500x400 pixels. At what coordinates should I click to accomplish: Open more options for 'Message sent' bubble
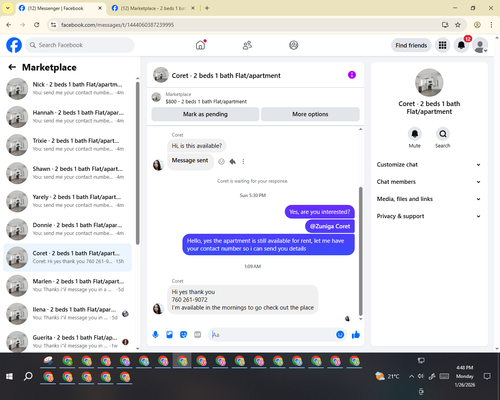coord(243,162)
